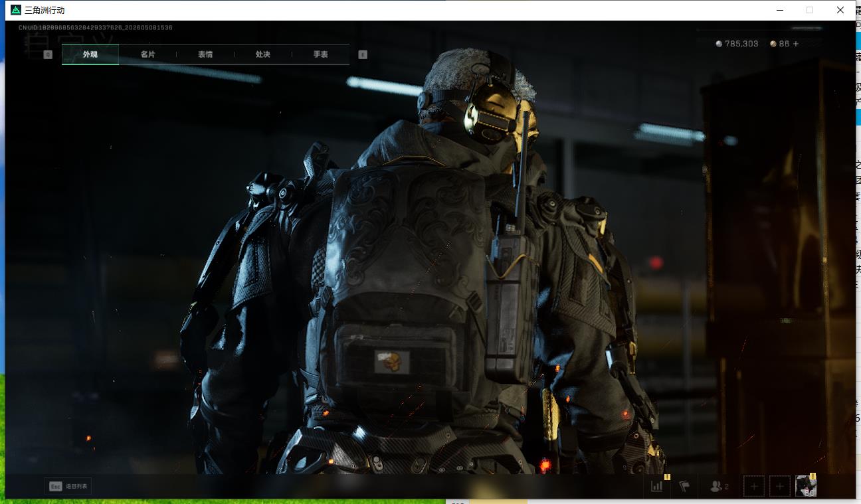Click the Q previous-tab key icon

coord(48,54)
